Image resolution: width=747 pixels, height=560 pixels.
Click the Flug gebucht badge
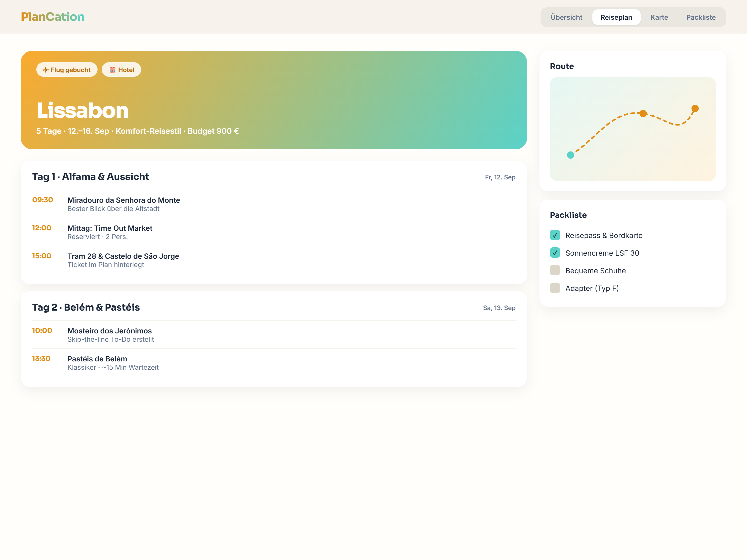pyautogui.click(x=67, y=69)
